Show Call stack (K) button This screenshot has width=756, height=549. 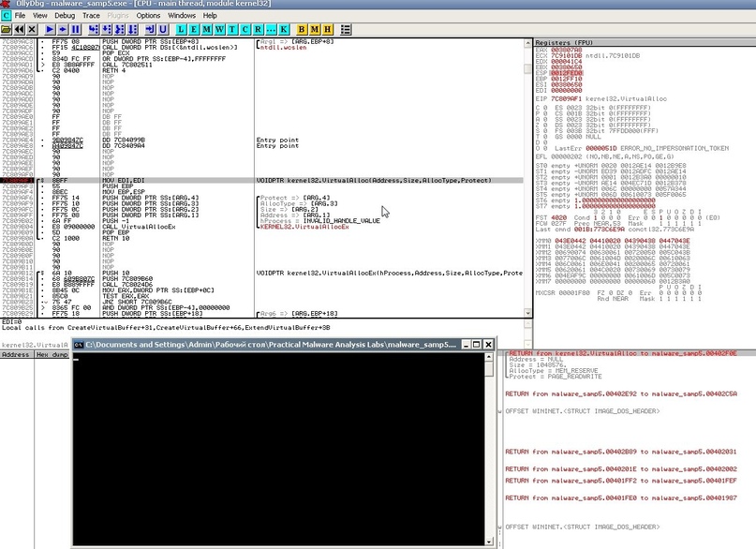pos(284,30)
